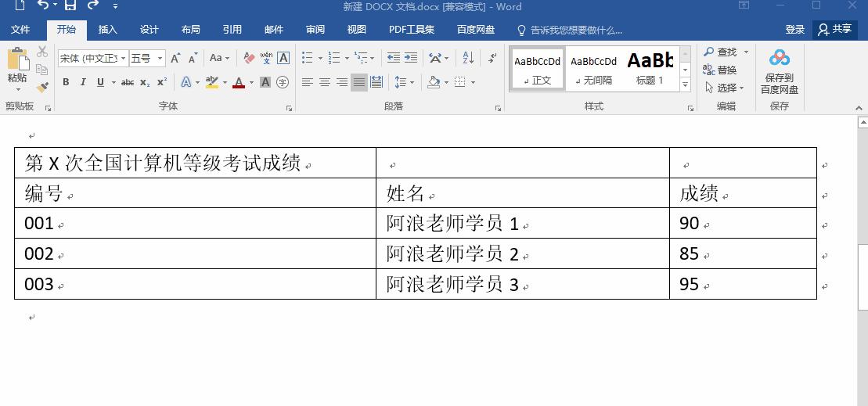Apply character shading icon

(x=265, y=82)
